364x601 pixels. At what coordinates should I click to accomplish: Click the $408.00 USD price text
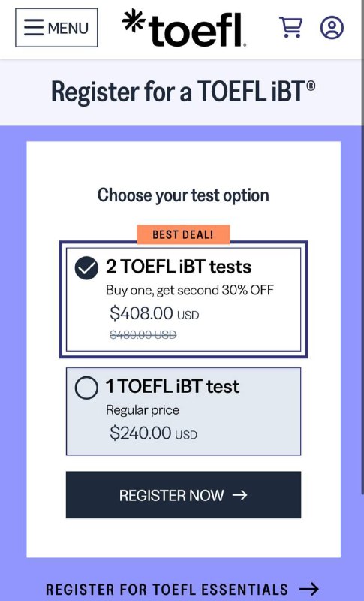coord(155,313)
